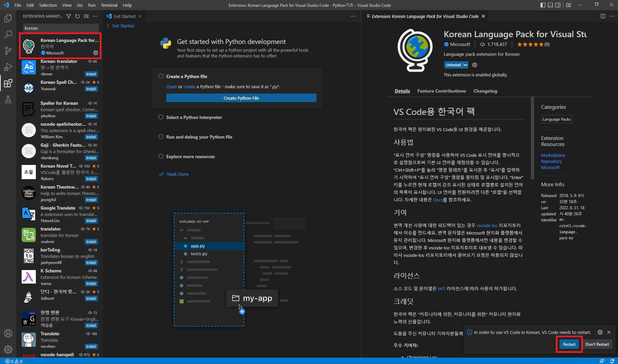Install the Korean-translator extension
The image size is (618, 364).
(x=91, y=74)
